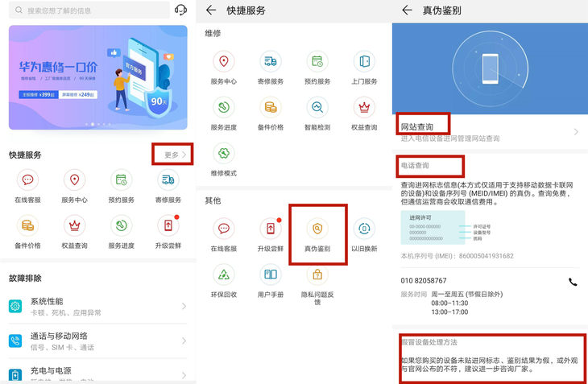This screenshot has height=384, width=588.
Task: Open 服务进度 in the 维修 section
Action: [223, 114]
